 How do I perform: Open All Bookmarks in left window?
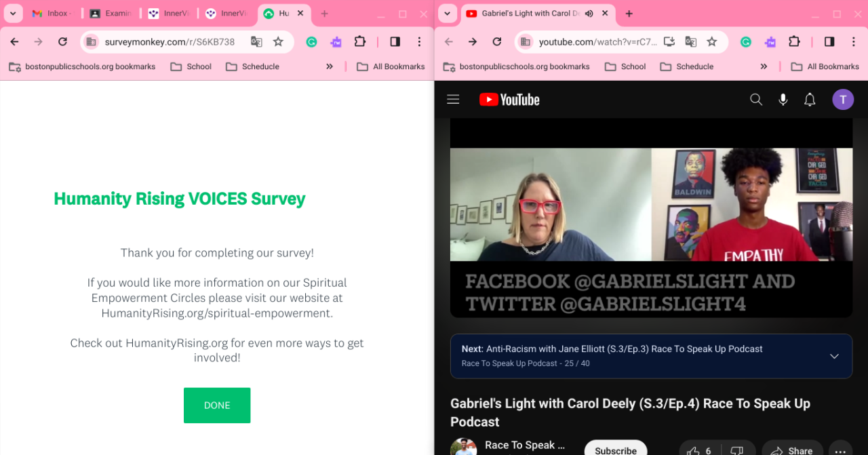(391, 66)
